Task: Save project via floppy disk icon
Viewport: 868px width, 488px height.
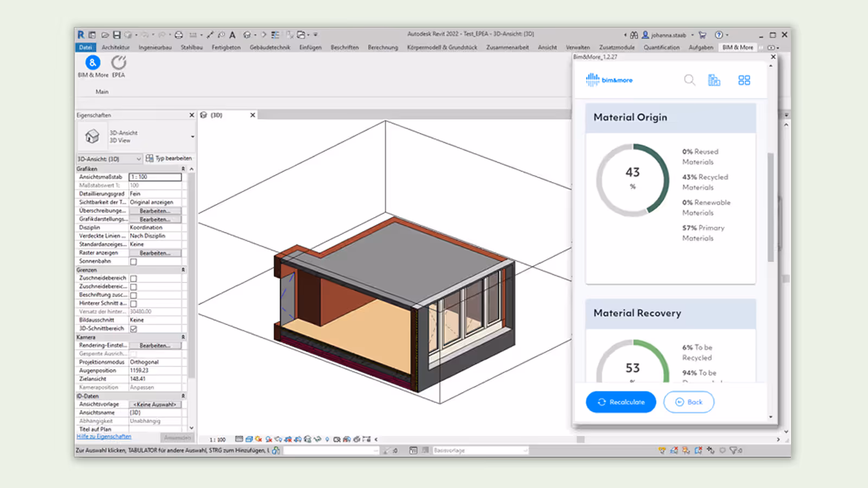Action: [117, 35]
